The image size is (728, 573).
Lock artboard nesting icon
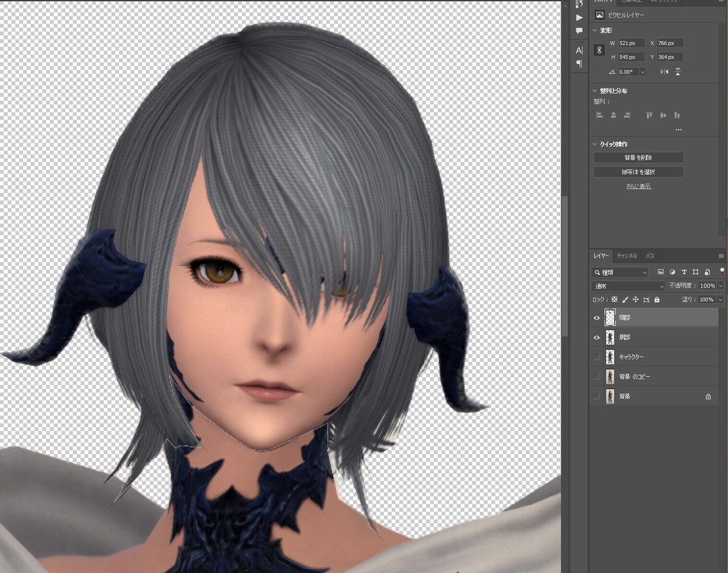pos(646,299)
